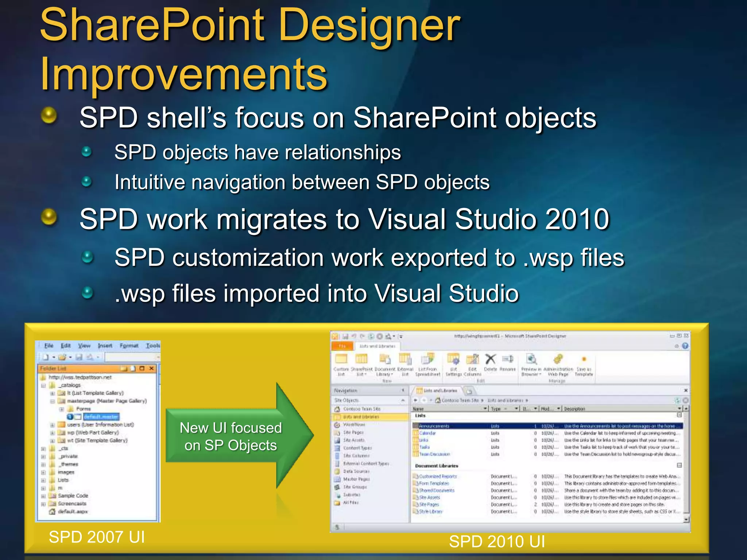
Task: Click Calendar list link
Action: [427, 433]
